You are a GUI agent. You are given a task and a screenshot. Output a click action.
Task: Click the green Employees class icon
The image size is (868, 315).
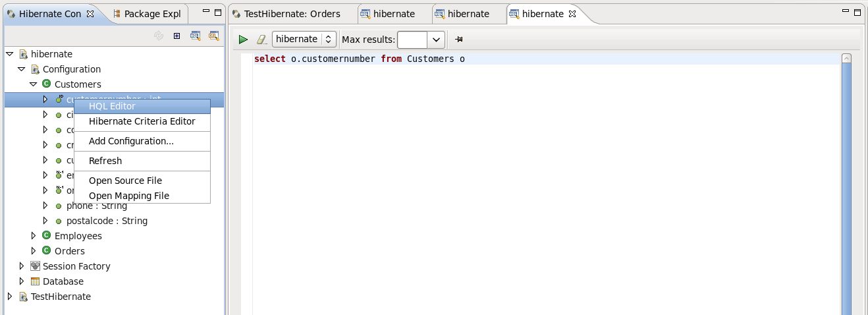(46, 235)
